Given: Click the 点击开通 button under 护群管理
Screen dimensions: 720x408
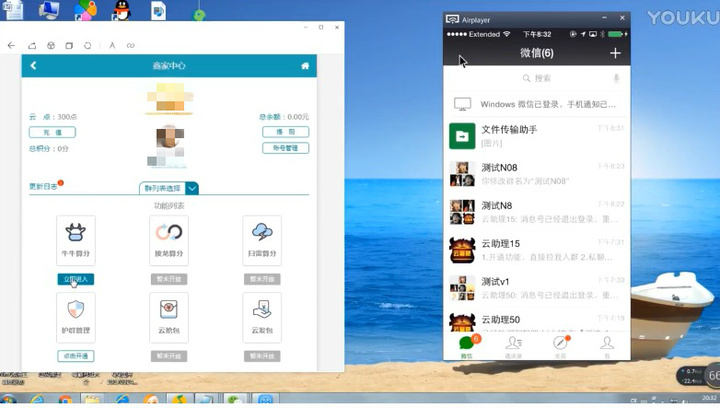Looking at the screenshot, I should 76,356.
